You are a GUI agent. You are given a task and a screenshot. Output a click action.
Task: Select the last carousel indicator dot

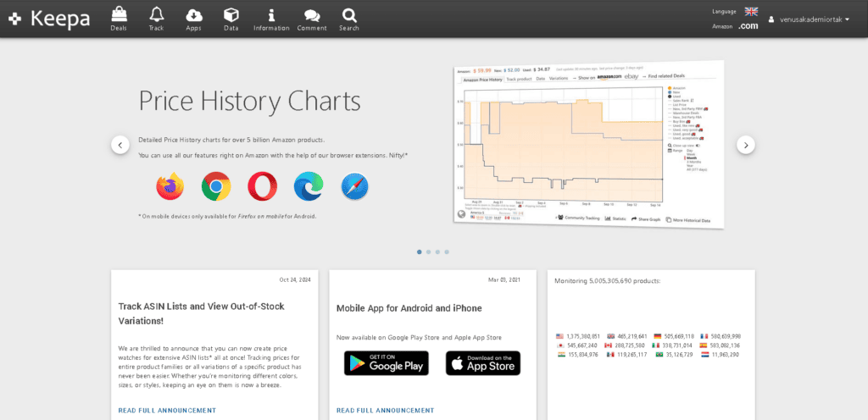(x=447, y=252)
